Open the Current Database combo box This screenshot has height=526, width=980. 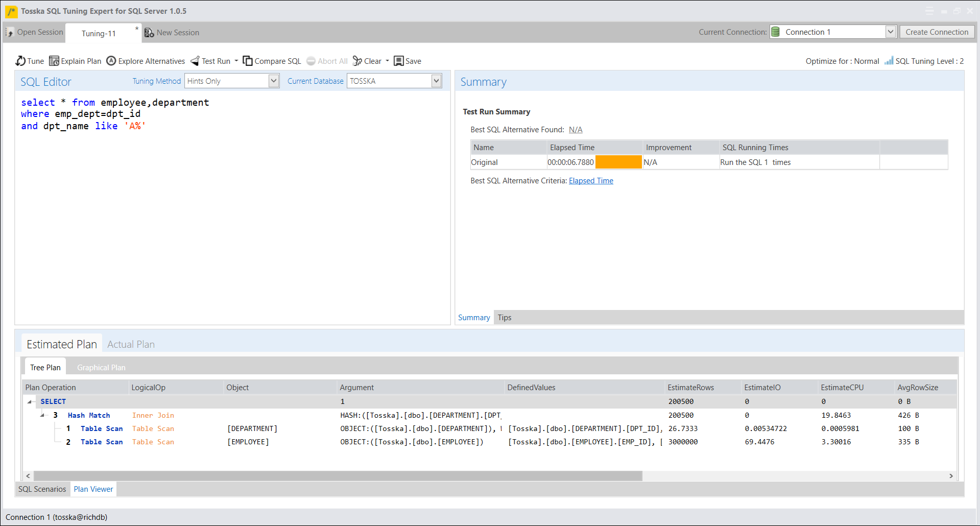pos(394,81)
